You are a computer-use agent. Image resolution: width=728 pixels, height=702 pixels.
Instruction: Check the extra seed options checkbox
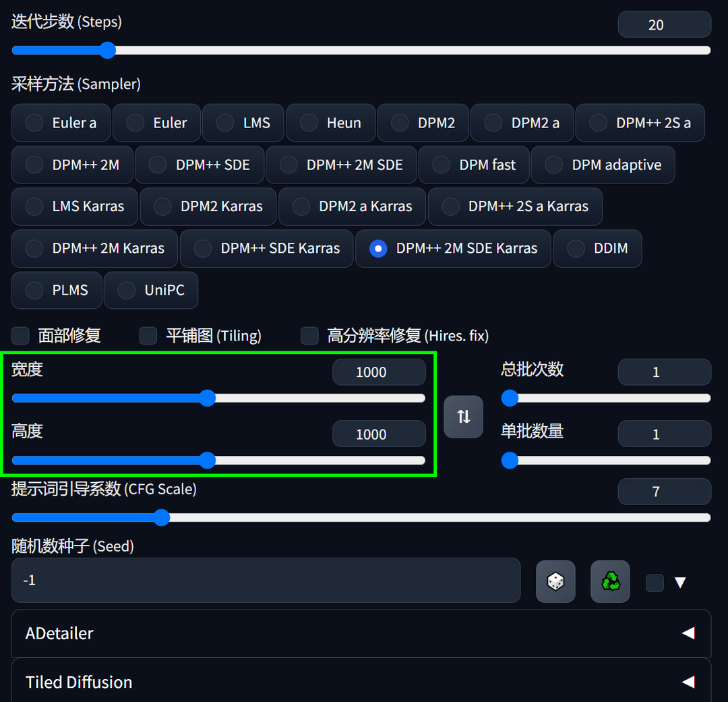(654, 583)
